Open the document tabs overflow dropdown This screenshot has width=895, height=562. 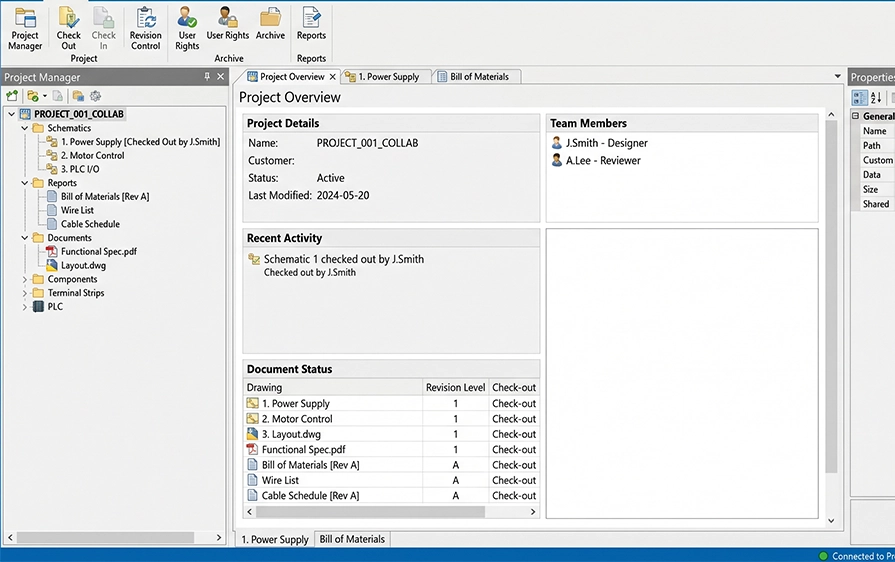[x=837, y=76]
